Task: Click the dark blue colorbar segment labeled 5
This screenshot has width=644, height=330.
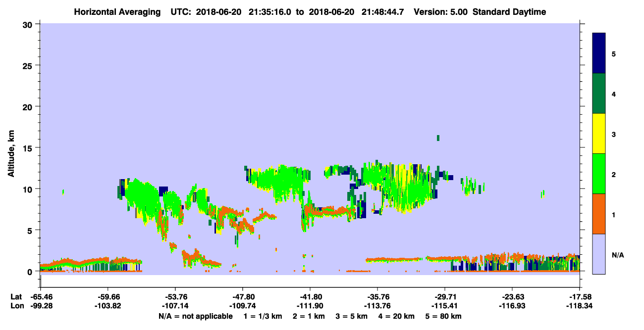Action: (x=599, y=53)
